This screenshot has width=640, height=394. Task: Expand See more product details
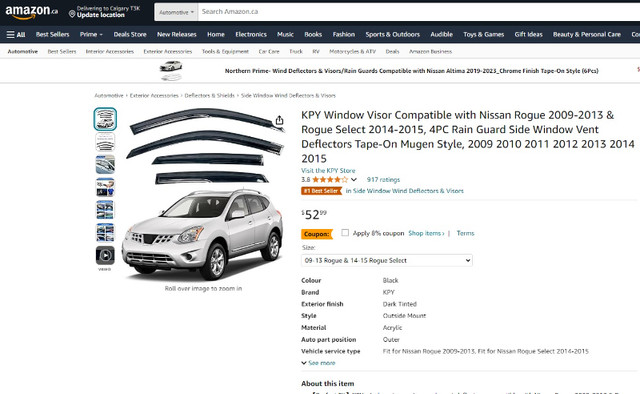pos(318,363)
